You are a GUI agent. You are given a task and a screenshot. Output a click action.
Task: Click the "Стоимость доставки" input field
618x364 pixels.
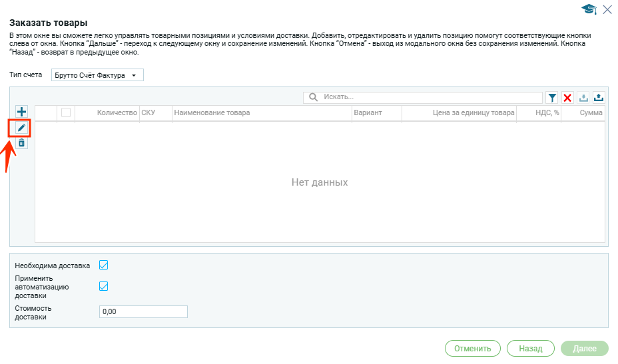(143, 311)
